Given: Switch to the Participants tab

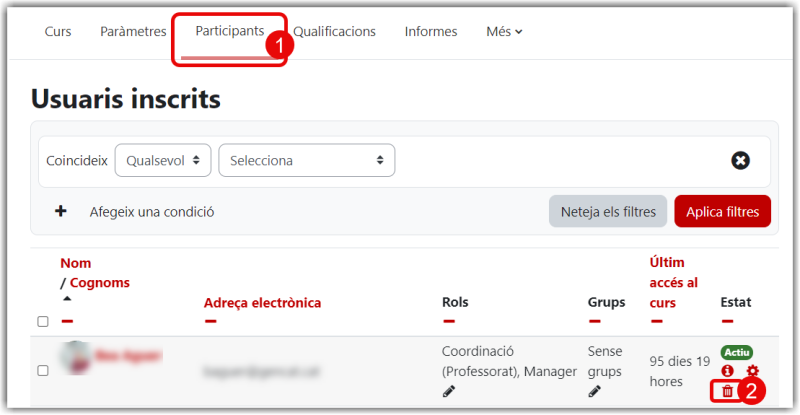Looking at the screenshot, I should coord(230,31).
